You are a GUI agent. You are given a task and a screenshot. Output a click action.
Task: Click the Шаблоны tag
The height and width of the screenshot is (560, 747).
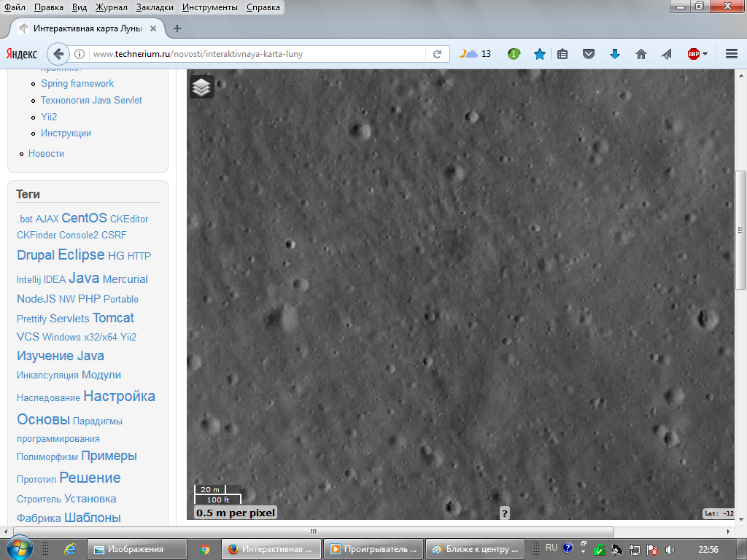pyautogui.click(x=93, y=517)
